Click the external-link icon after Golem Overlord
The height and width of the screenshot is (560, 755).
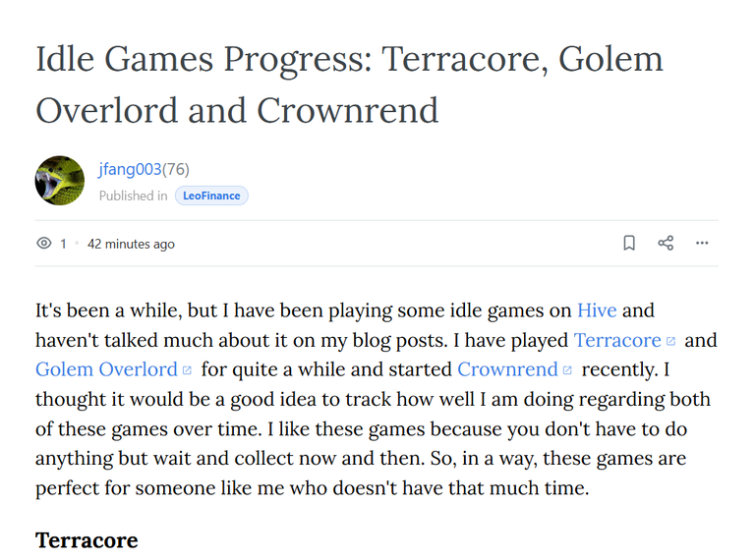188,370
